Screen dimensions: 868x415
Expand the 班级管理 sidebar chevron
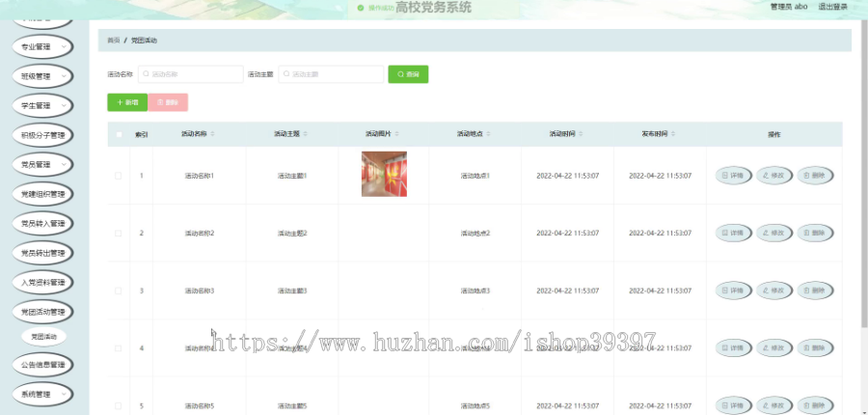(64, 76)
